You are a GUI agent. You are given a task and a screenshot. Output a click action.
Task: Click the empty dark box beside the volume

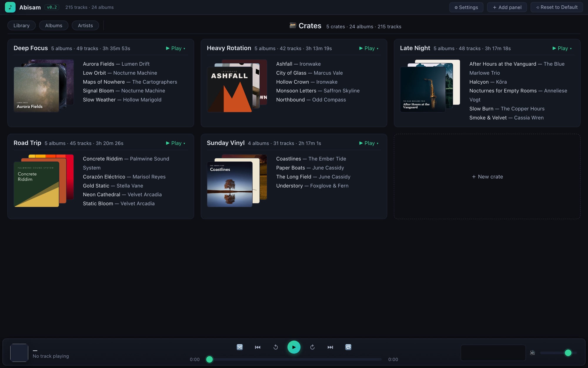tap(493, 353)
